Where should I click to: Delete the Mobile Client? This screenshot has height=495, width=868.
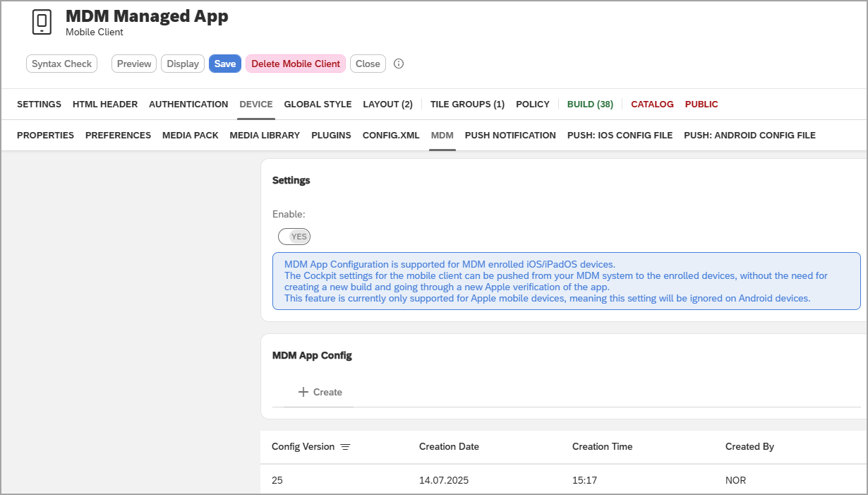tap(295, 64)
